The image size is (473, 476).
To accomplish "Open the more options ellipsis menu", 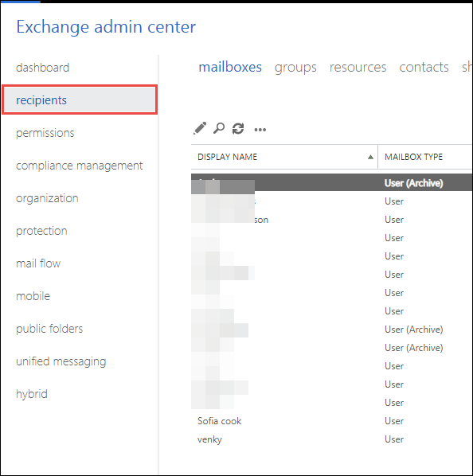I will (x=260, y=130).
